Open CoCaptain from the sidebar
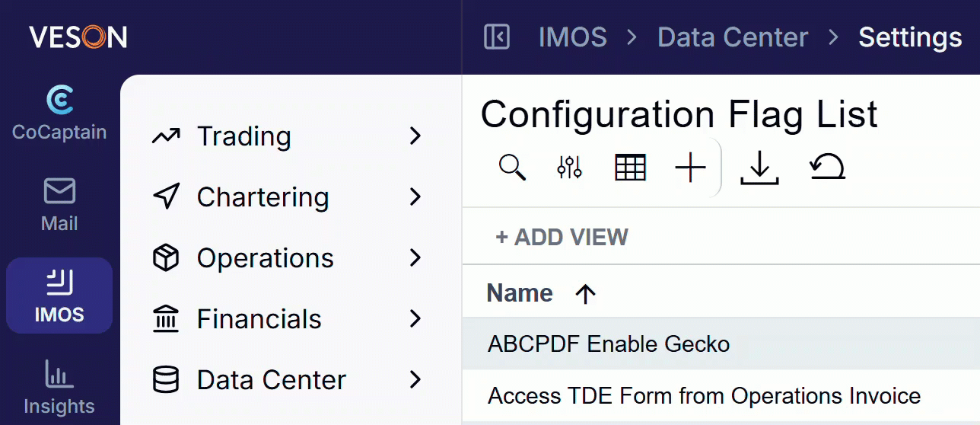The width and height of the screenshot is (980, 425). point(59,114)
